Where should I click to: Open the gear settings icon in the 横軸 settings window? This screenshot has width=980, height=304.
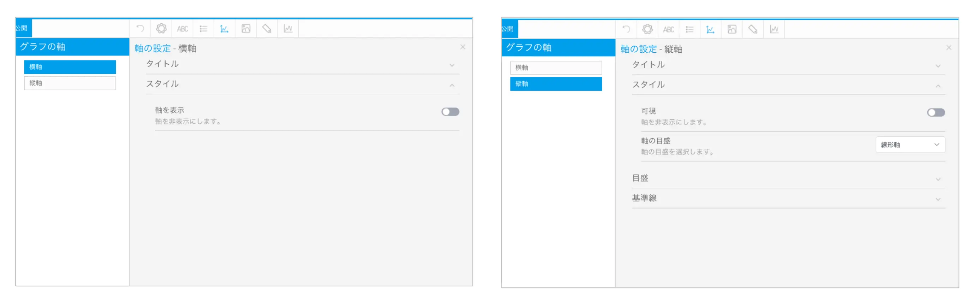pos(161,29)
